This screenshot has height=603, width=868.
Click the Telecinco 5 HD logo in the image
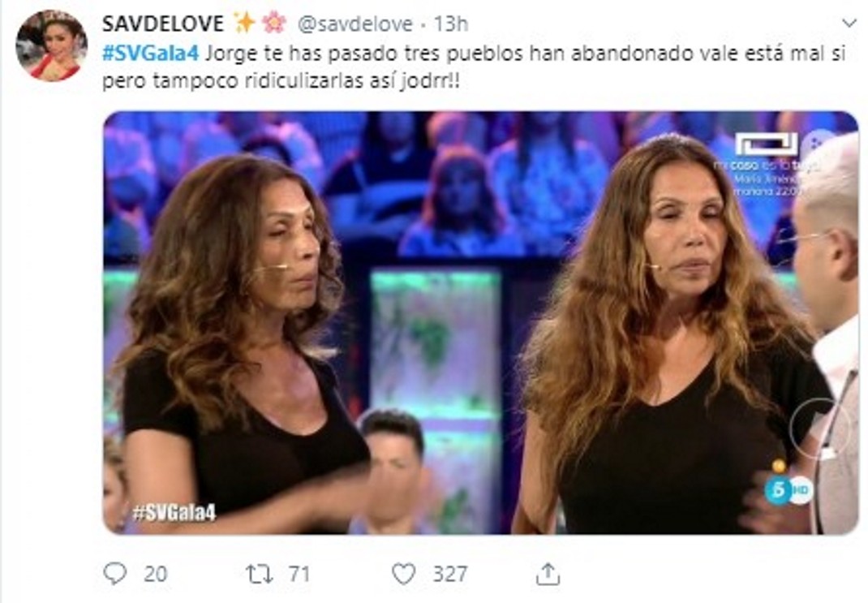click(789, 489)
